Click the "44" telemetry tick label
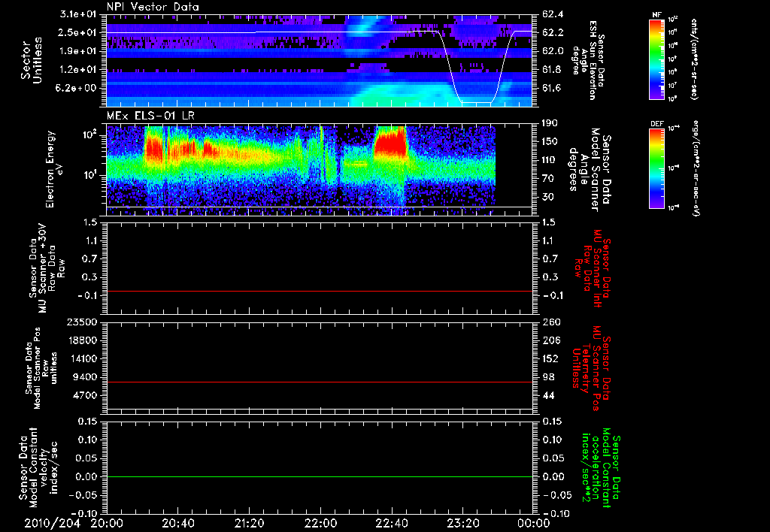Image resolution: width=770 pixels, height=532 pixels. 548,395
